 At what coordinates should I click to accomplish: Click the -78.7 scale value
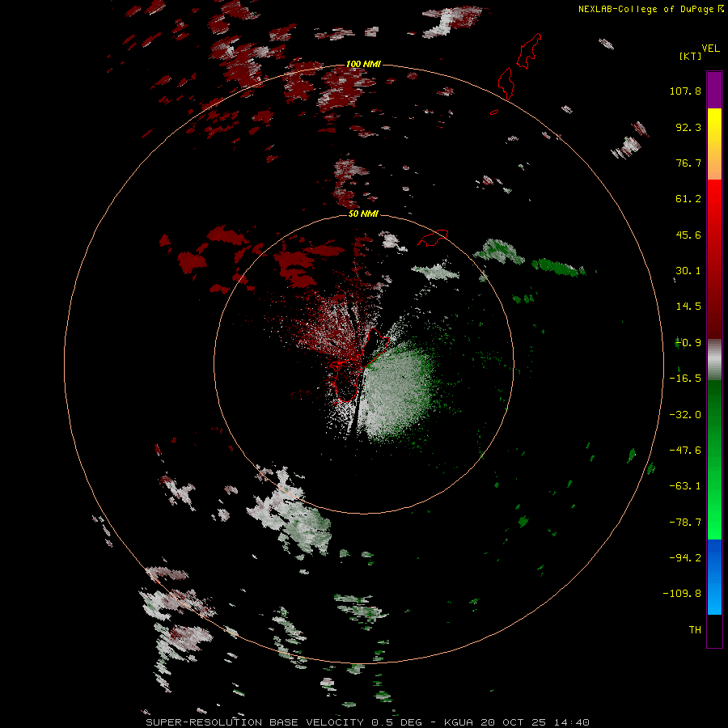(x=685, y=523)
